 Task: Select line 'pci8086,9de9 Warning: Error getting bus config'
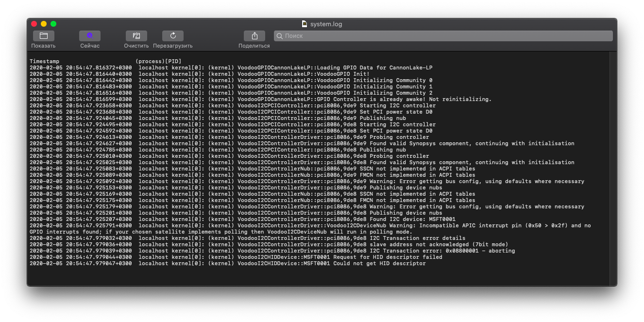307,181
